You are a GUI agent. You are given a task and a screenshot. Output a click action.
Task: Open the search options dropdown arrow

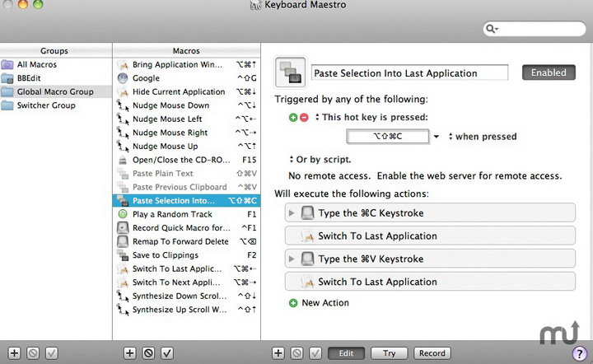click(497, 29)
